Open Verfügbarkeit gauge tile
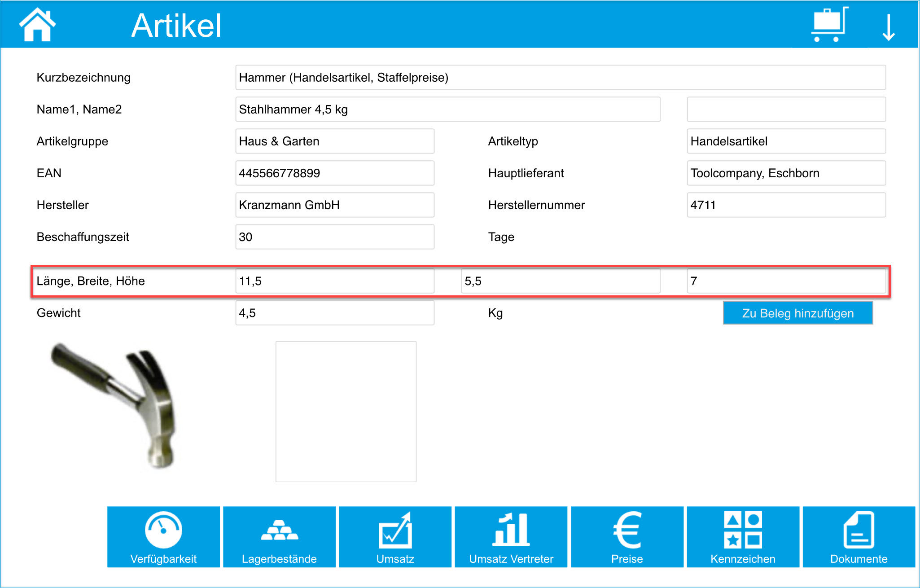The image size is (920, 588). 163,536
